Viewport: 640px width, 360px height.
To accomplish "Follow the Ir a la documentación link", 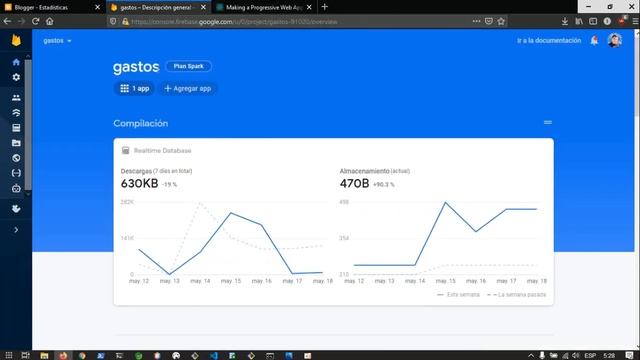I will 549,40.
